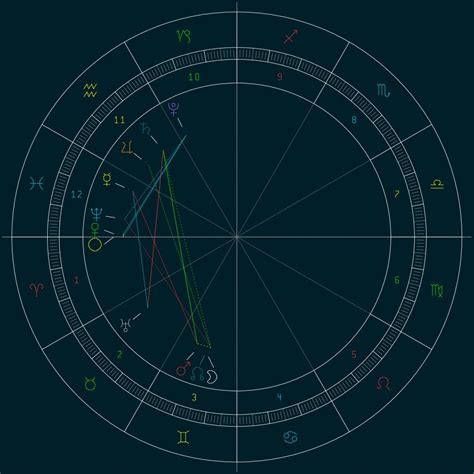The image size is (474, 474).
Task: Click the Taurus zodiac glyph
Action: [91, 384]
